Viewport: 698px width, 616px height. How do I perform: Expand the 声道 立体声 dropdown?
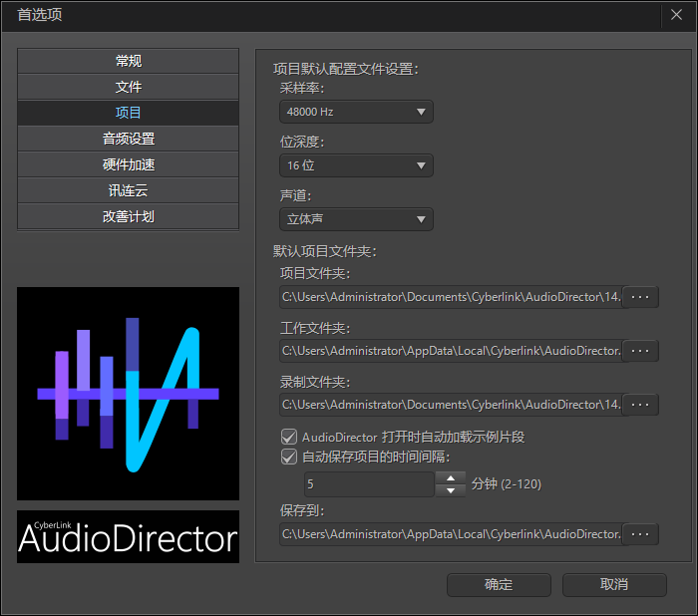coord(356,219)
